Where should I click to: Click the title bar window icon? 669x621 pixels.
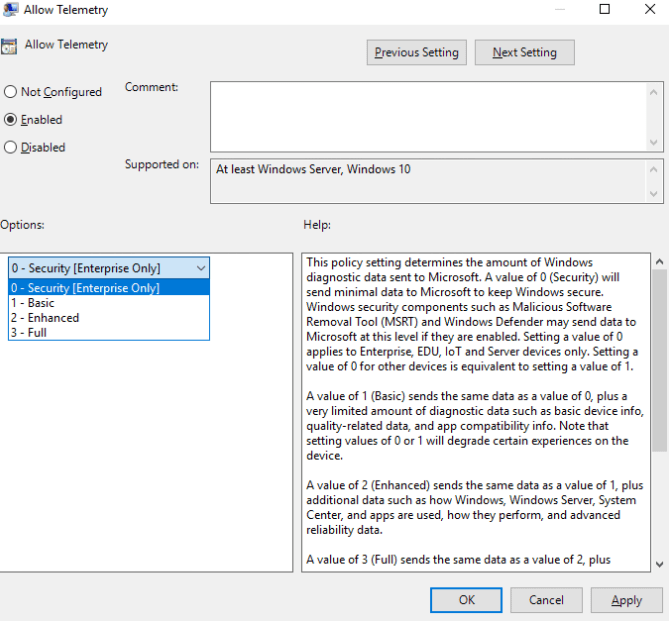click(x=8, y=9)
